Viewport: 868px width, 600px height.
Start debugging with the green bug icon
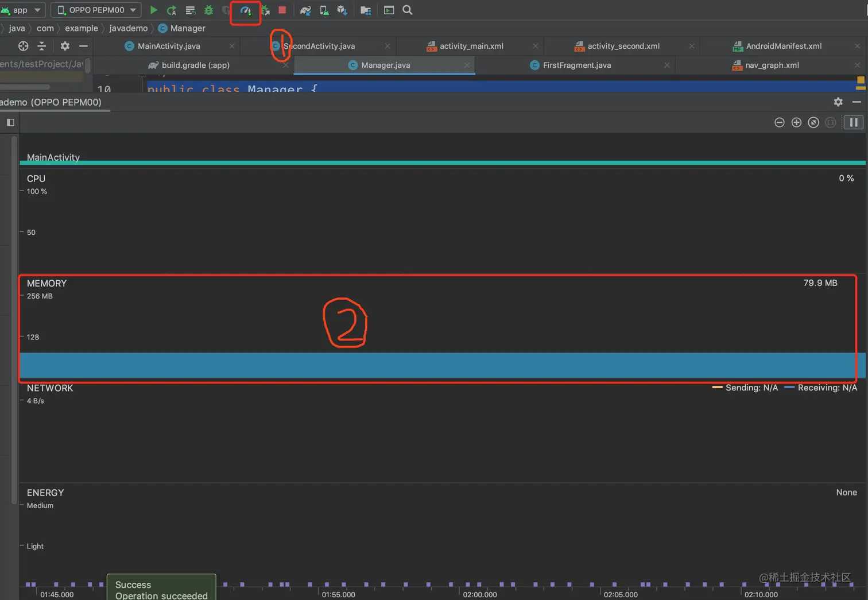click(x=209, y=10)
